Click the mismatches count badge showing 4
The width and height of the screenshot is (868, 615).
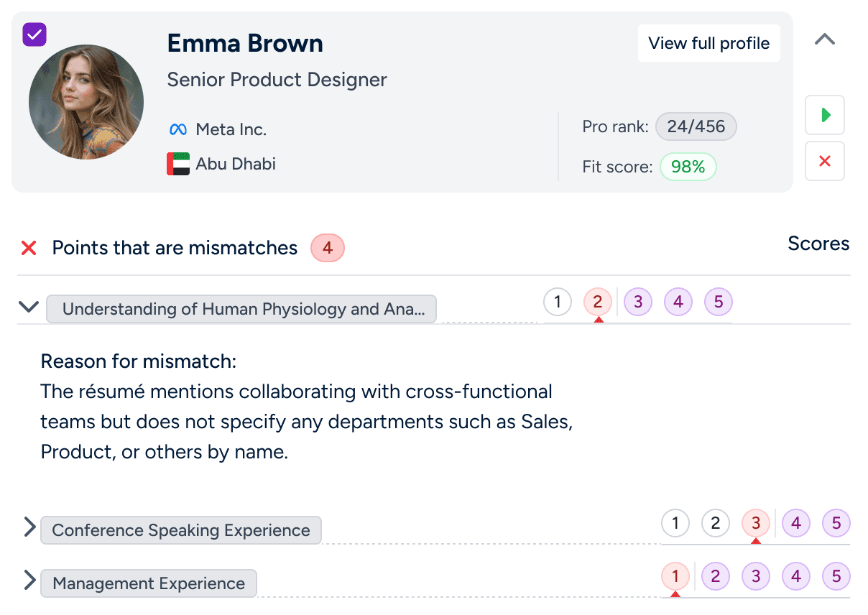[328, 249]
